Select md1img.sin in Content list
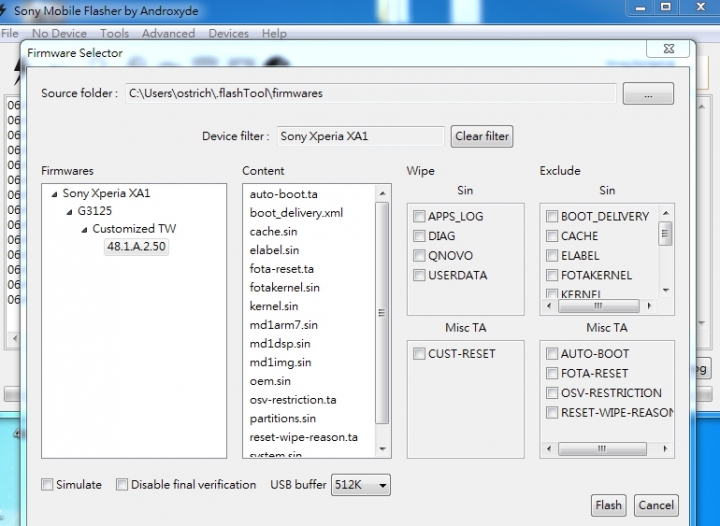Viewport: 720px width, 526px height. click(x=280, y=363)
